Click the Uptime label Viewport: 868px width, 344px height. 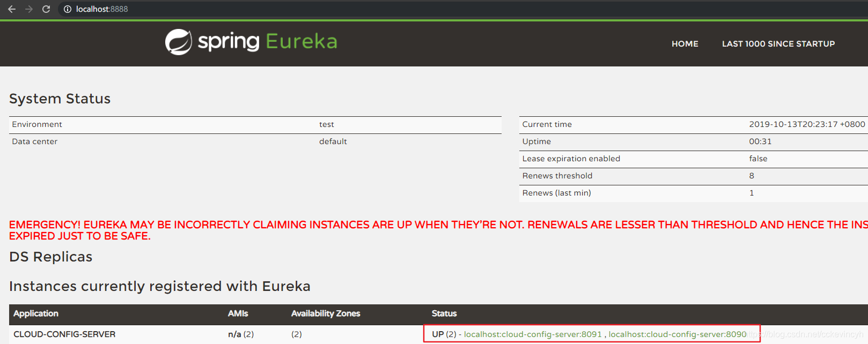[x=536, y=141]
